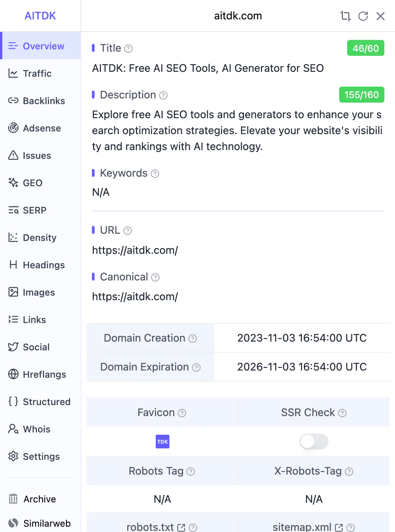The height and width of the screenshot is (532, 395).
Task: View the Headings section
Action: [x=41, y=265]
